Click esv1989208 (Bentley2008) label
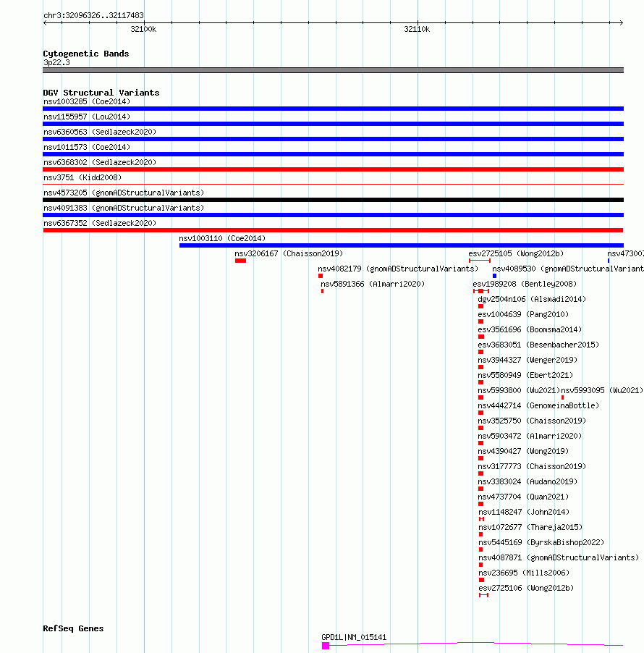 (x=525, y=284)
